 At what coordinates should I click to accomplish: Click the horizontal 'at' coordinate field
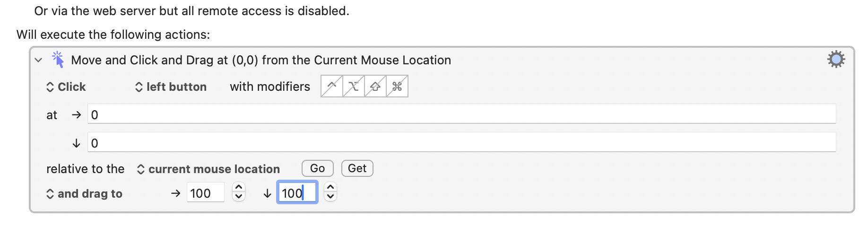461,114
